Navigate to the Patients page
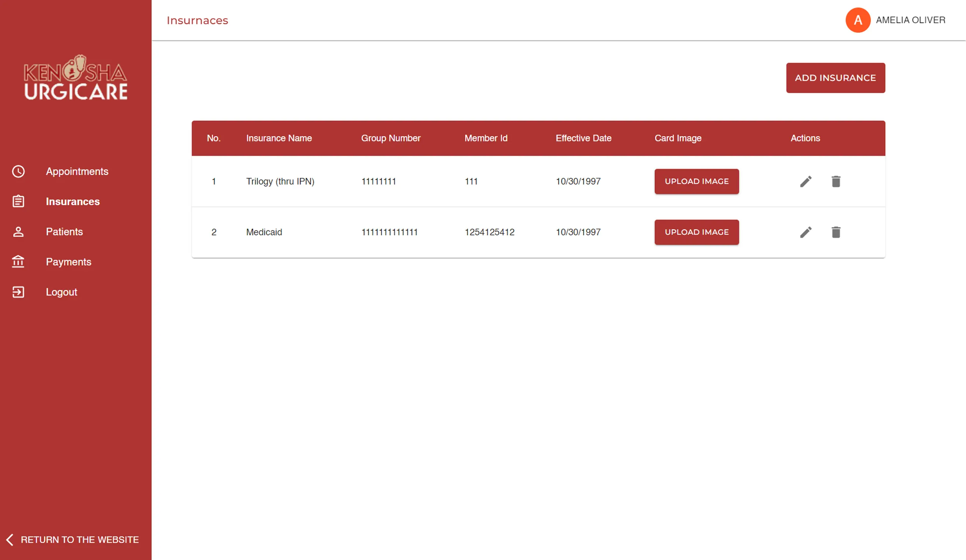Screen dimensions: 966x560 click(64, 232)
